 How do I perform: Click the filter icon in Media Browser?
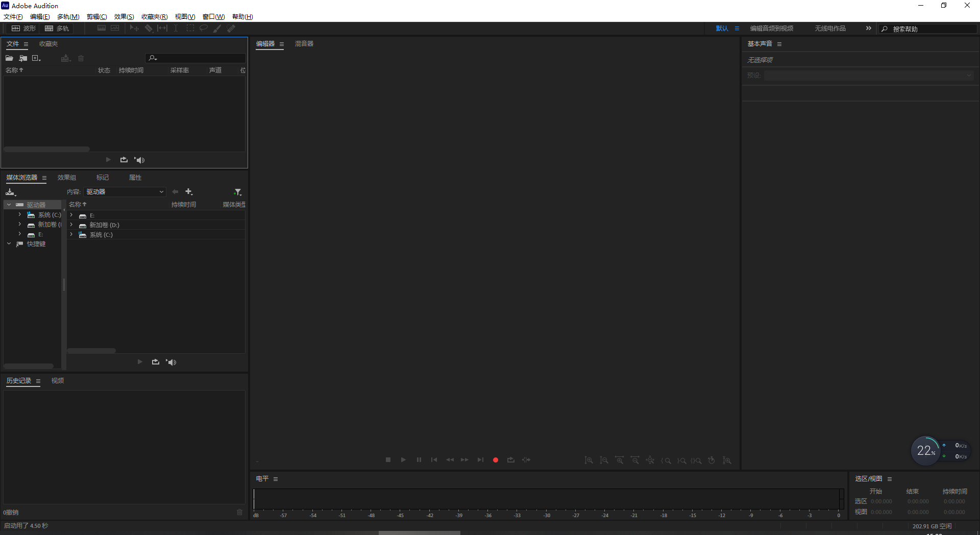point(237,192)
